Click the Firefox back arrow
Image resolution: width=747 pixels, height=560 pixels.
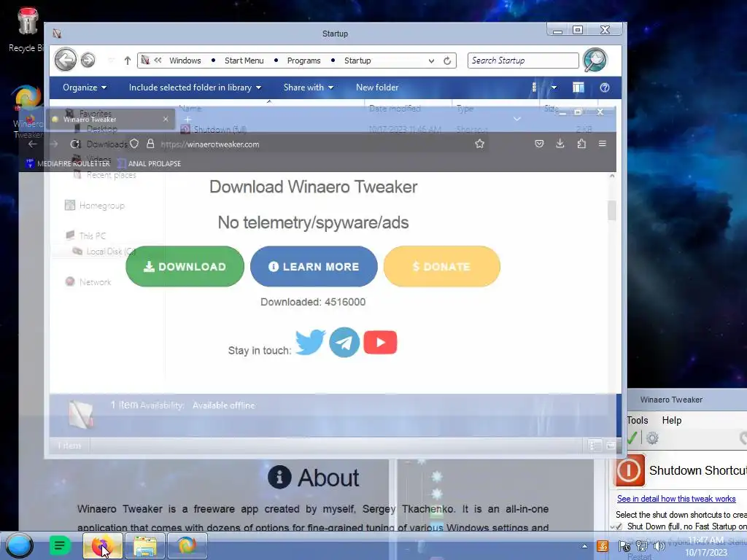[32, 144]
